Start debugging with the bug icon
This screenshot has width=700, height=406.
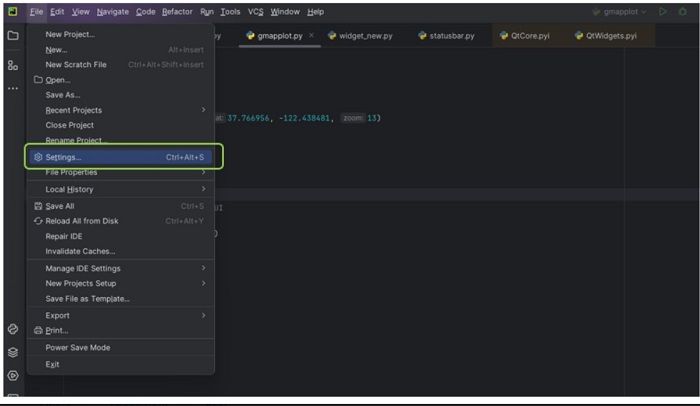683,12
